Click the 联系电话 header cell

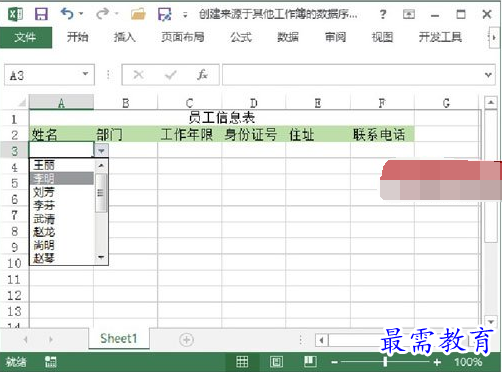tap(382, 134)
